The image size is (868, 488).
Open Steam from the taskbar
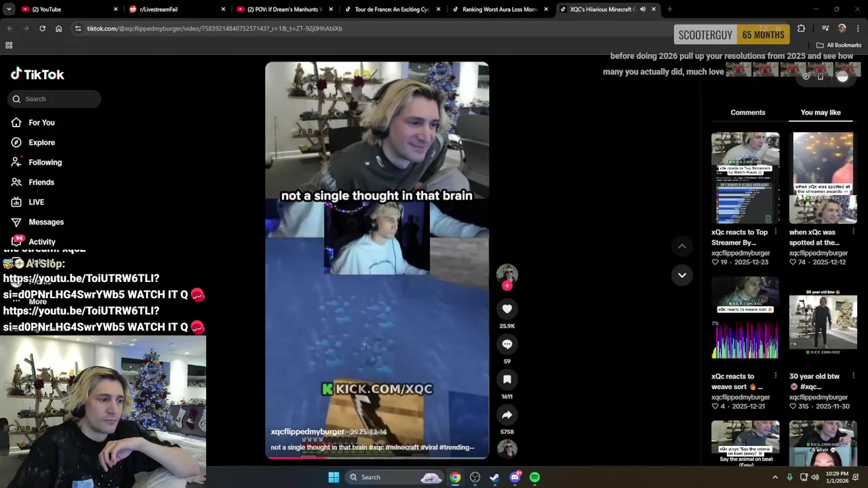(x=494, y=477)
